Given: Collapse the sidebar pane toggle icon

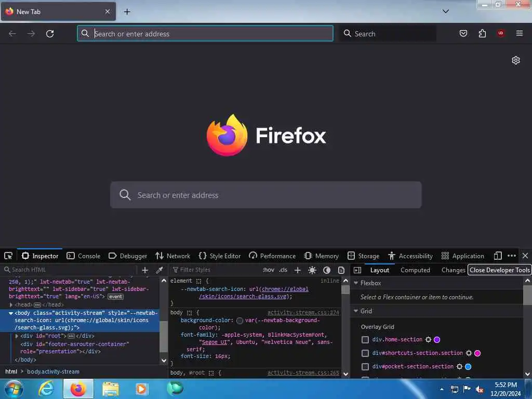Looking at the screenshot, I should pos(357,270).
